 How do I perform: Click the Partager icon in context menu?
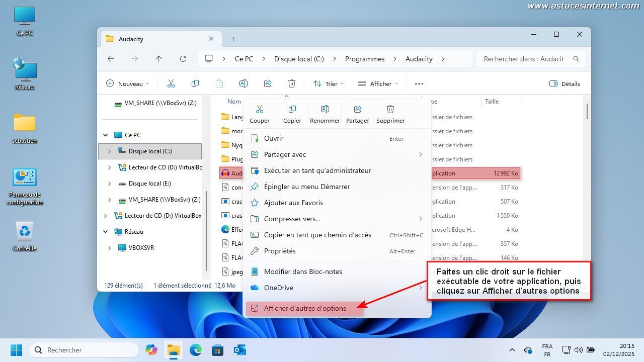[x=358, y=110]
